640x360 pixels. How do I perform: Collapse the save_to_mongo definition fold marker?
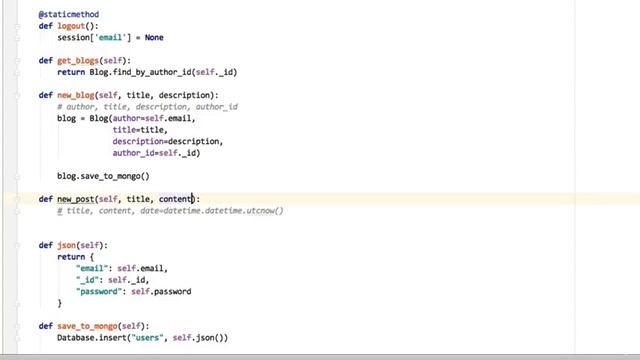click(18, 326)
